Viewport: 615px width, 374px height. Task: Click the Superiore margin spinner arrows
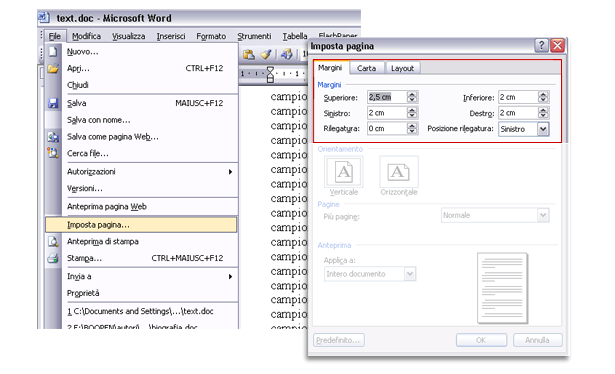pyautogui.click(x=412, y=97)
